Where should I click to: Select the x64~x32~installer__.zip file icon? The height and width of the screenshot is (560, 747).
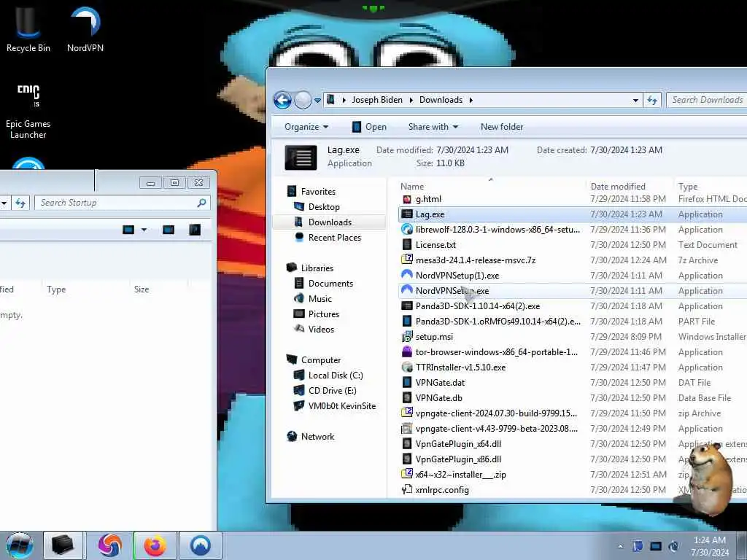click(x=407, y=474)
